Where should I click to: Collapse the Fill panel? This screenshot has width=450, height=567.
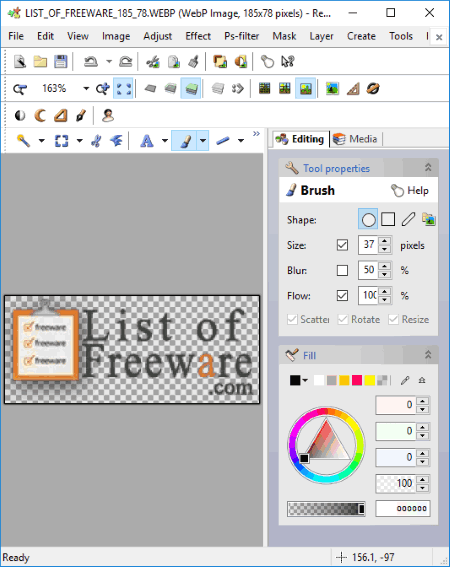428,355
